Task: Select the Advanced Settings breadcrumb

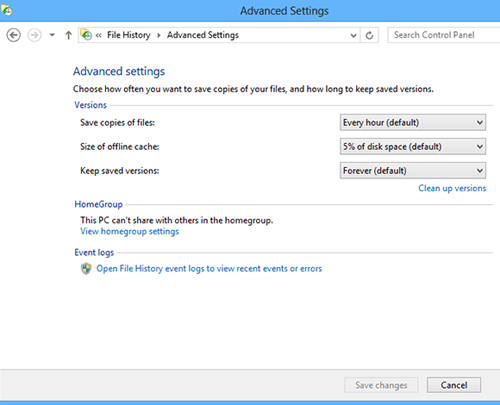Action: coord(203,35)
